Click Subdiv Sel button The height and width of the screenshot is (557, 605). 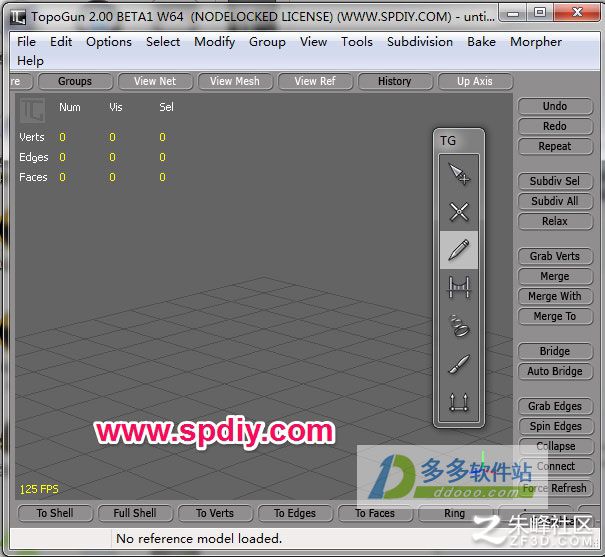point(555,181)
